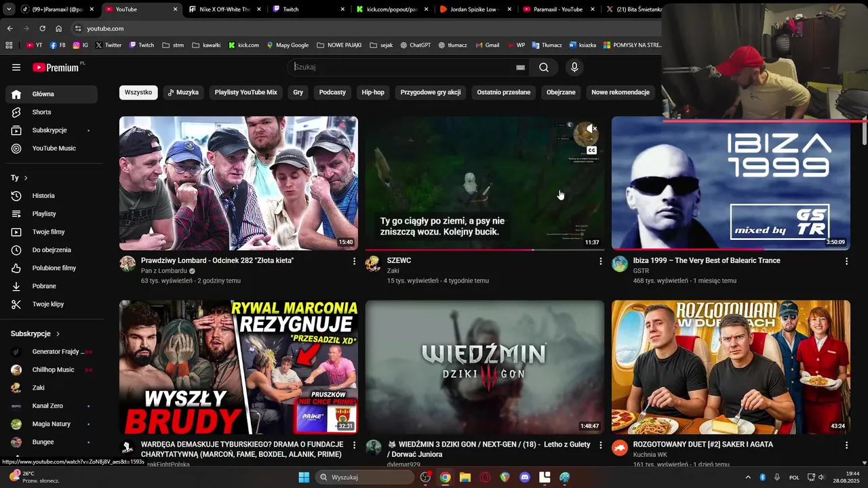Open more options for SZEWC video
The height and width of the screenshot is (488, 868).
point(600,261)
